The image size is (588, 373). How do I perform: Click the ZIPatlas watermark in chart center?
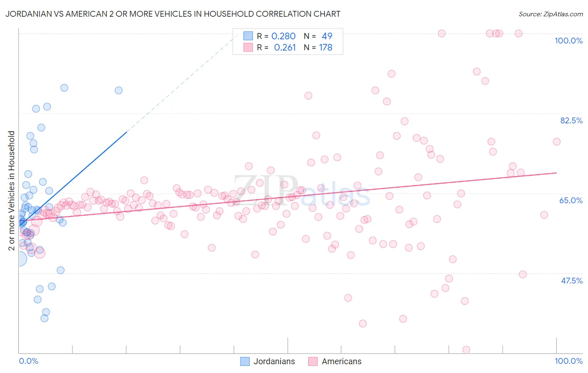(x=302, y=192)
